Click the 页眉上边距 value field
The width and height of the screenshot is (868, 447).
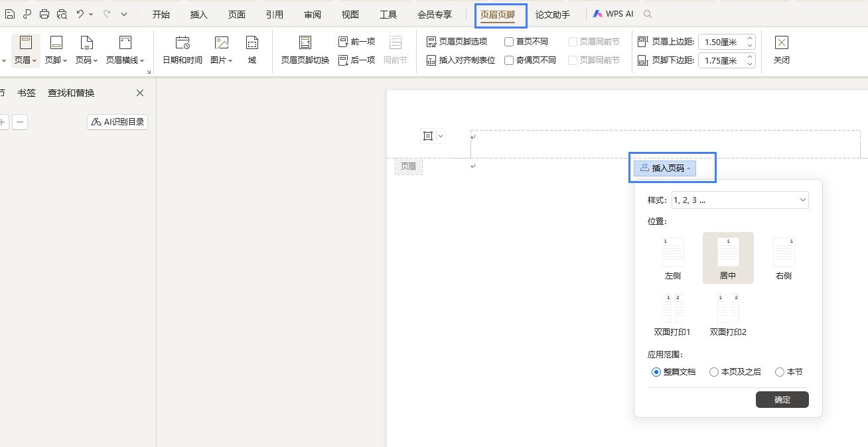tap(722, 42)
